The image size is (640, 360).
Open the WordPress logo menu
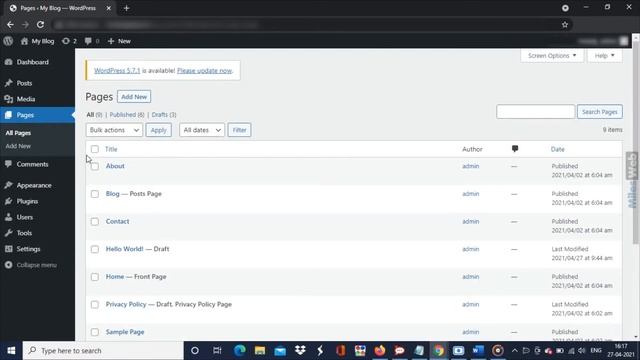[x=8, y=41]
